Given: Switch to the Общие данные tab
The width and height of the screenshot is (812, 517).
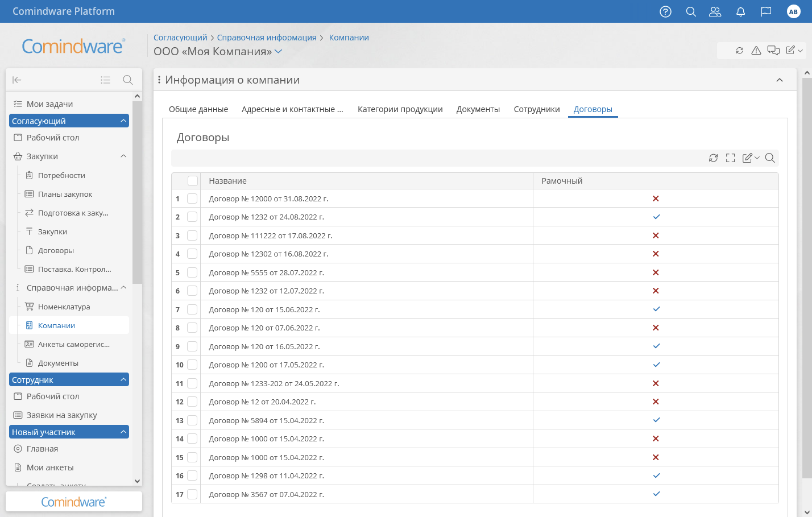Looking at the screenshot, I should click(x=198, y=109).
